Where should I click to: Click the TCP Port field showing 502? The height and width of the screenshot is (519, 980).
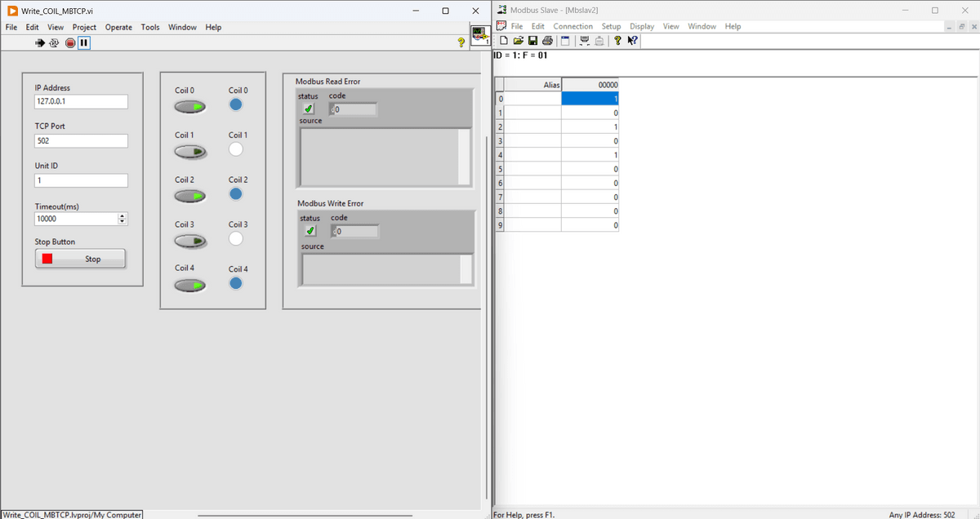click(81, 140)
